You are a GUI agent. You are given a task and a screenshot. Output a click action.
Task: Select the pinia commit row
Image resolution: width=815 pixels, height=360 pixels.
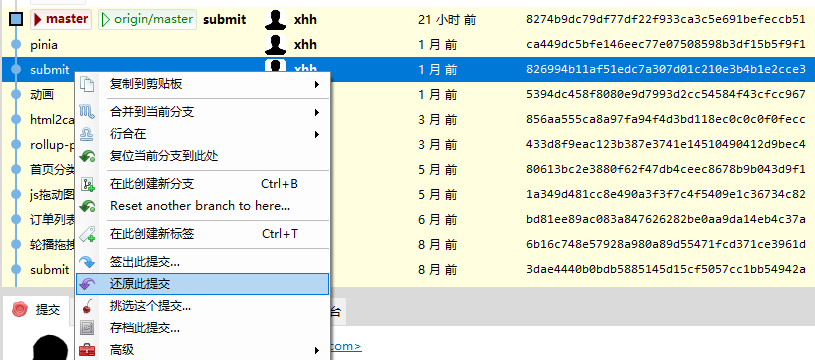click(x=408, y=45)
